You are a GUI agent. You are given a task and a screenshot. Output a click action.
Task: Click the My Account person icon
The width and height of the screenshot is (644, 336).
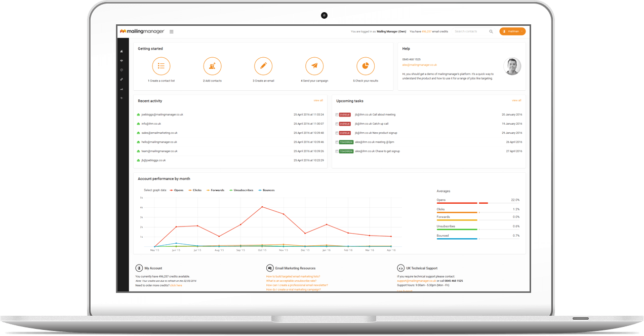pos(139,268)
